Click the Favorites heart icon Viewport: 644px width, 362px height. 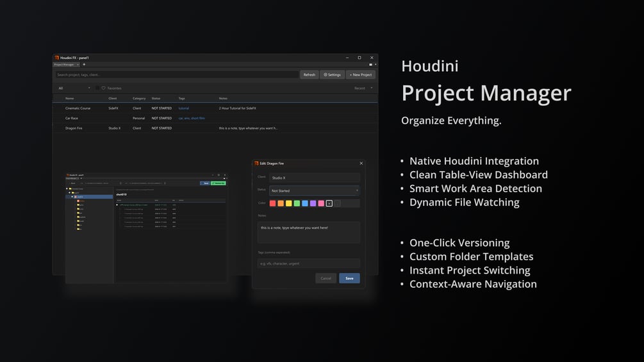click(104, 88)
